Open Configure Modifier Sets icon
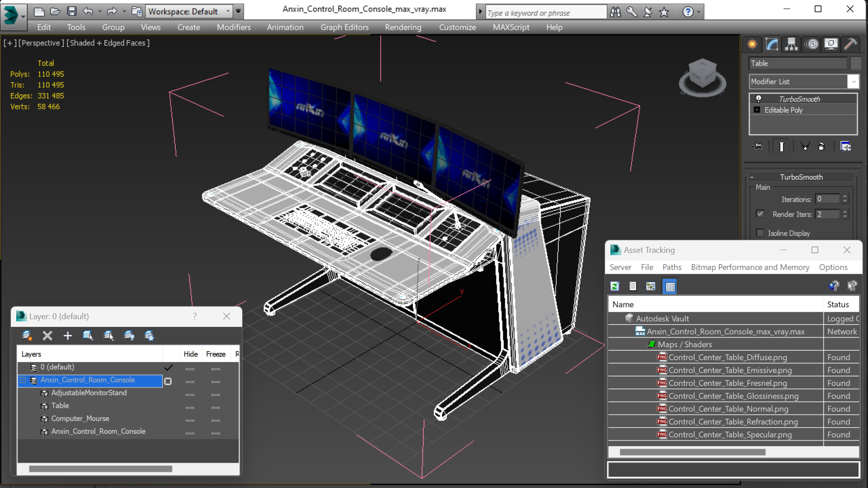The width and height of the screenshot is (868, 488). point(846,146)
